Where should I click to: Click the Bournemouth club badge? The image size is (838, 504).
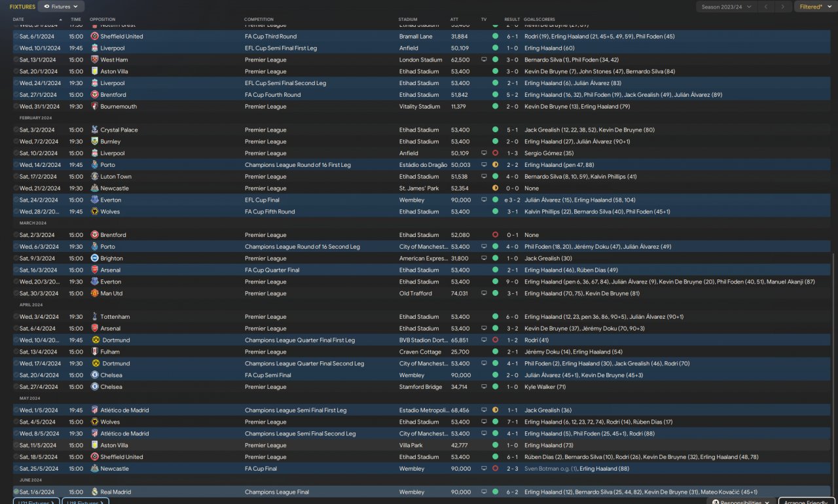pyautogui.click(x=95, y=107)
